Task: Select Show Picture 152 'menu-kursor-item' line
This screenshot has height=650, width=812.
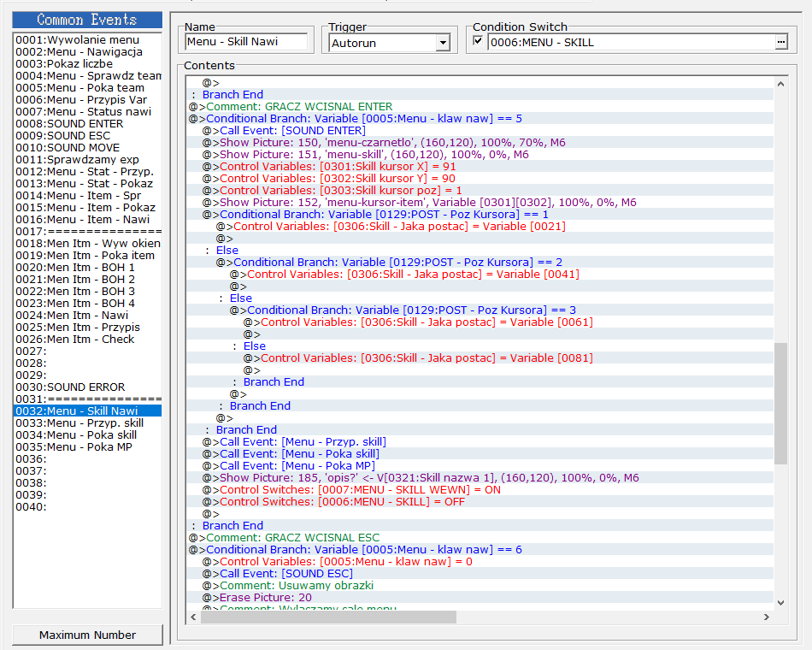Action: pyautogui.click(x=480, y=203)
